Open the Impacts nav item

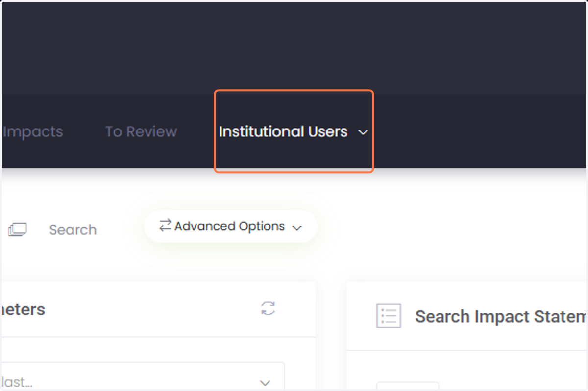(x=33, y=131)
